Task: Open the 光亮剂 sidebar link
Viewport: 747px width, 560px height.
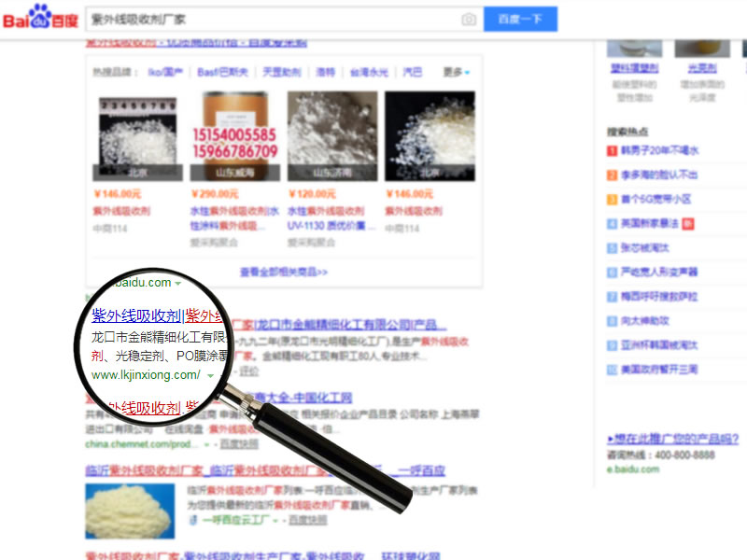Action: click(702, 68)
